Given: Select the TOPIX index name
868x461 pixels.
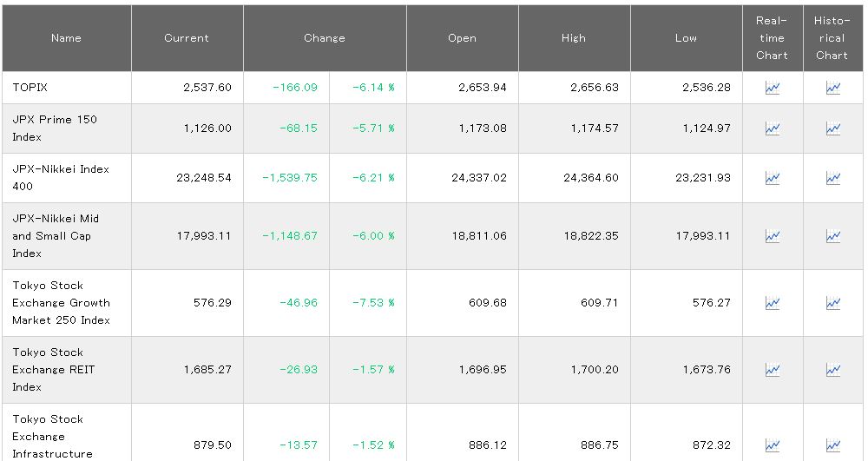Looking at the screenshot, I should click(x=30, y=88).
